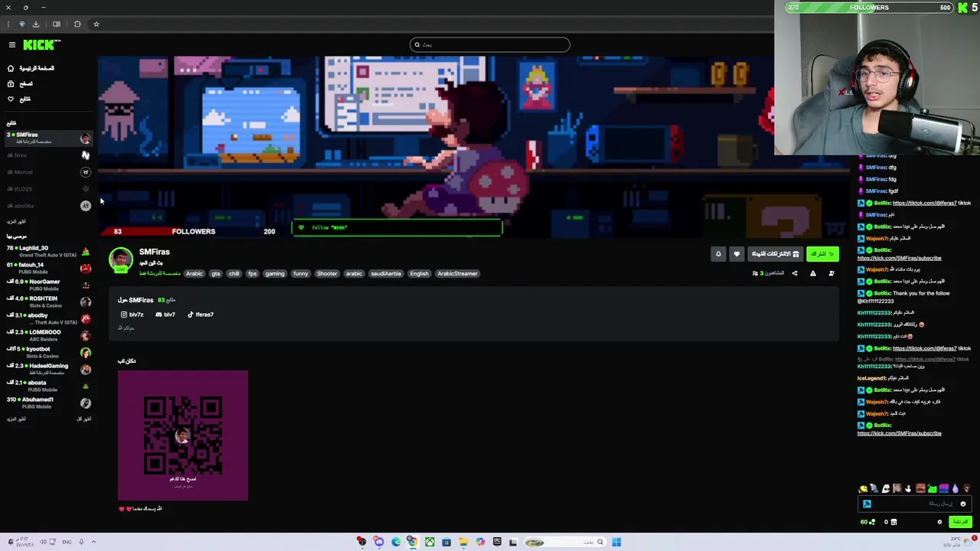Image resolution: width=980 pixels, height=551 pixels.
Task: Toggle the notification bell button
Action: (718, 254)
